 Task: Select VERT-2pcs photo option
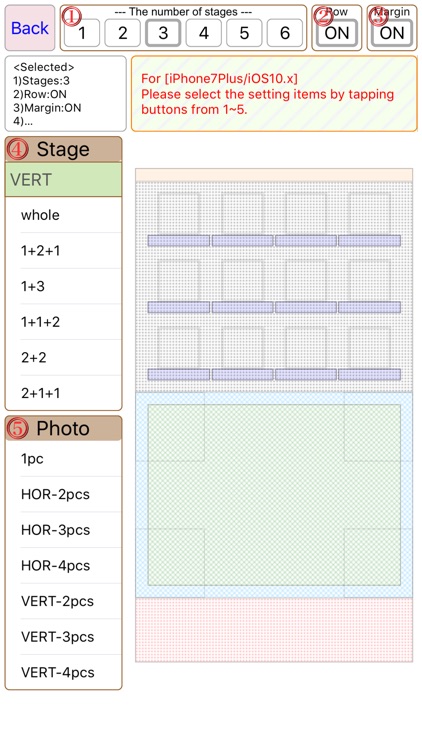tap(63, 601)
